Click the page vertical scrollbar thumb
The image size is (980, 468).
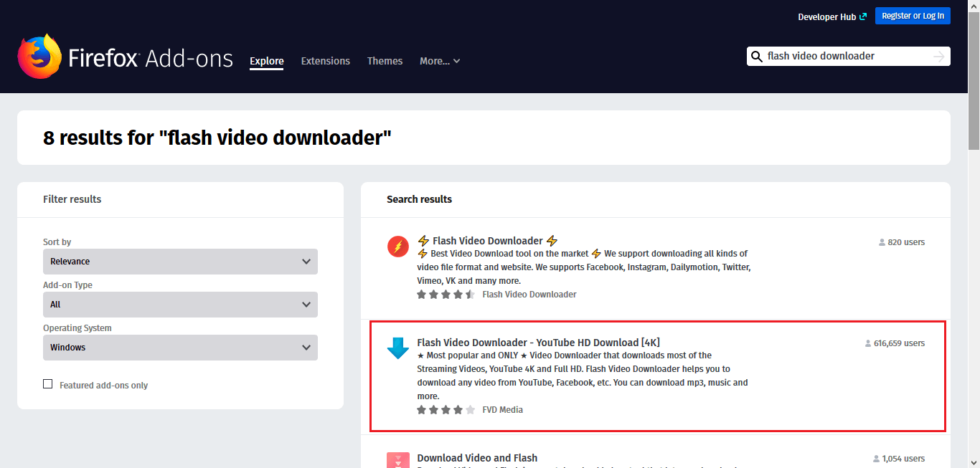point(974,80)
